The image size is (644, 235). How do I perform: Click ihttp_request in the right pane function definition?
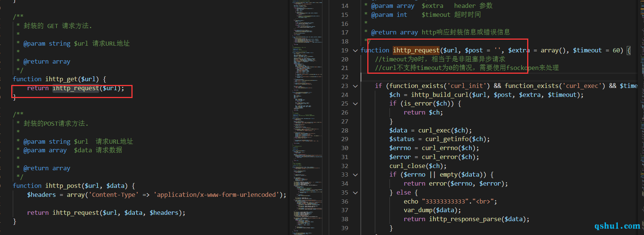click(416, 50)
